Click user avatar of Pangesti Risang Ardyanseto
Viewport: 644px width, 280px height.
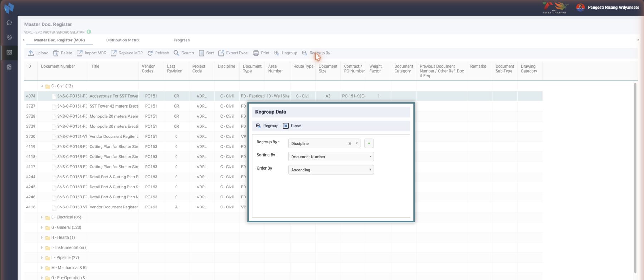tap(580, 7)
